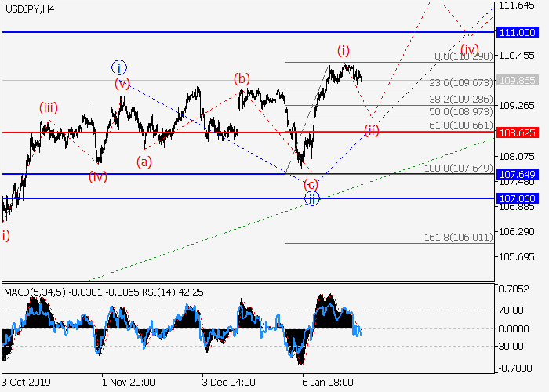
Task: Click the 0.0(110.298) Fibonacci level label
Action: pos(463,56)
